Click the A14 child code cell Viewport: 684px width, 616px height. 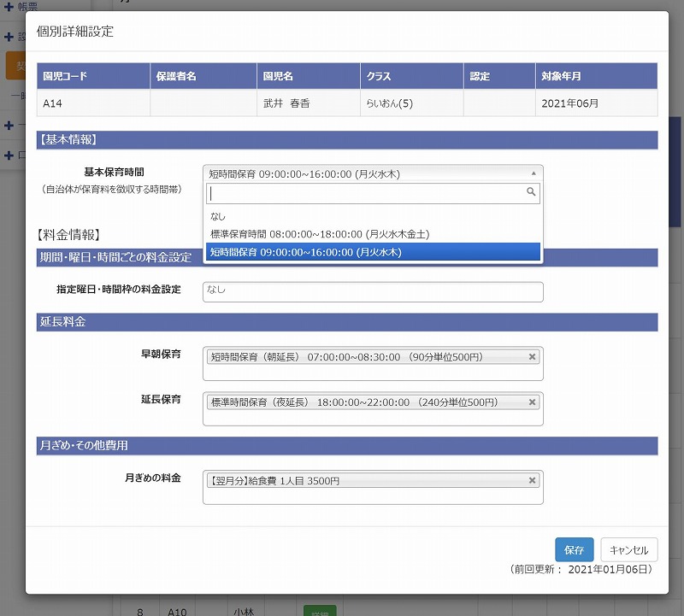[93, 103]
